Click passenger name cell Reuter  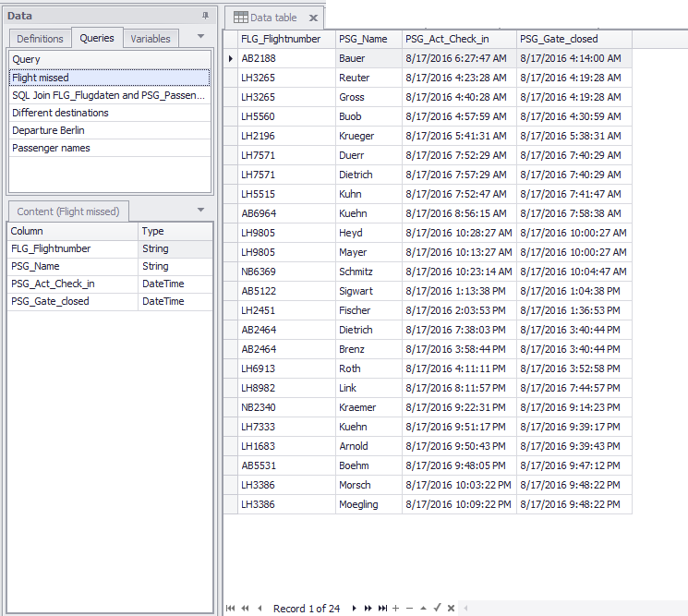point(368,78)
